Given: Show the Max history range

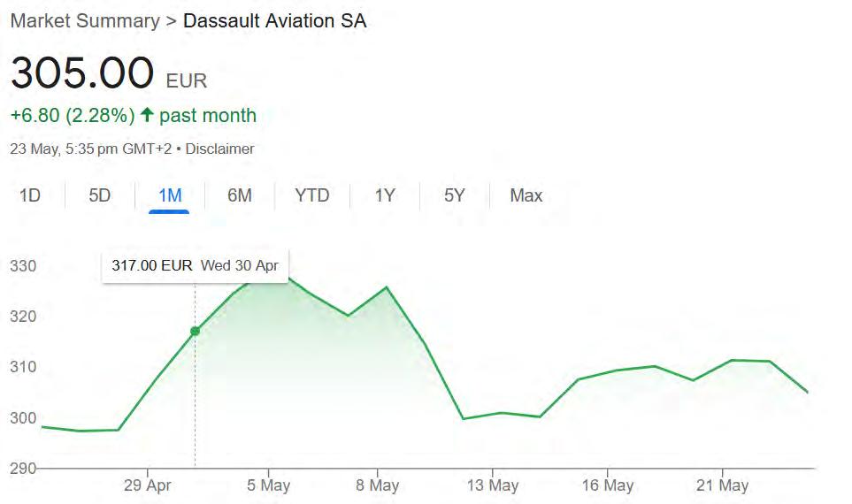Looking at the screenshot, I should [526, 195].
